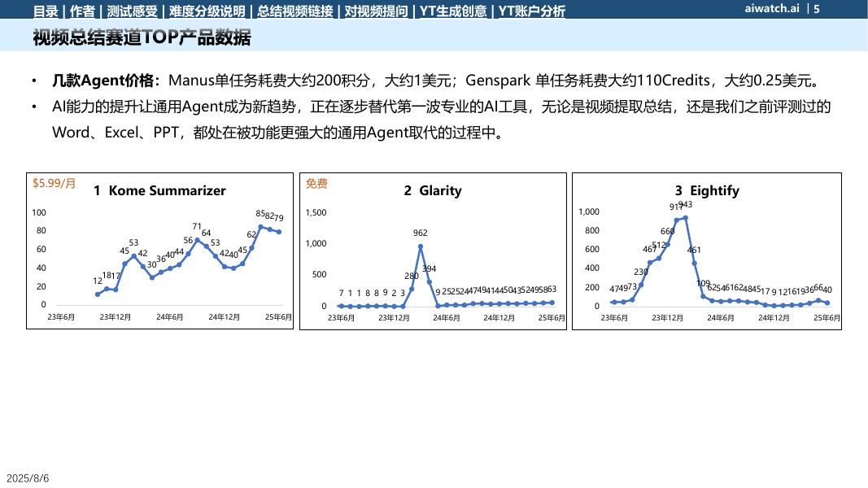Screen dimensions: 868x488
Task: Click the 230 data label in Eightify chart
Action: [641, 272]
